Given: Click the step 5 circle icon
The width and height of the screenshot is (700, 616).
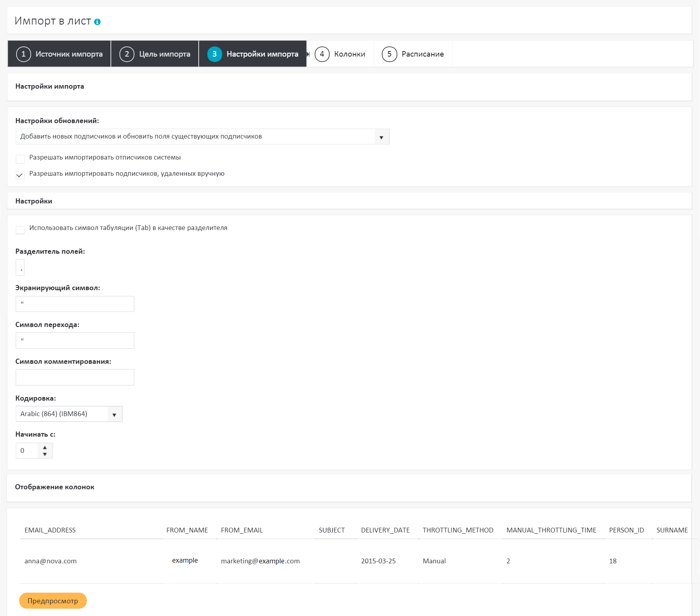Looking at the screenshot, I should 389,54.
